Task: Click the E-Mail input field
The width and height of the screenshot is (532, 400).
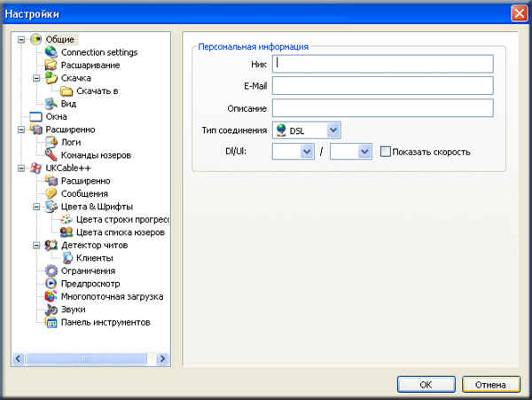Action: pos(383,85)
